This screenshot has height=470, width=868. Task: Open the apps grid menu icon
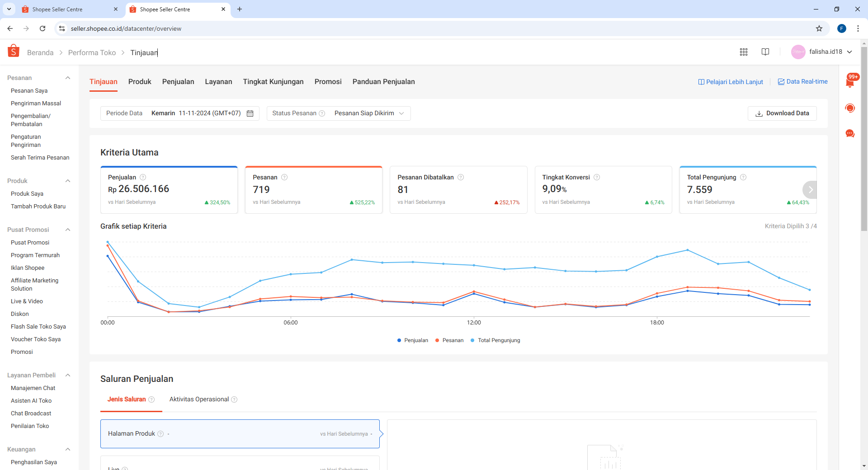[744, 52]
